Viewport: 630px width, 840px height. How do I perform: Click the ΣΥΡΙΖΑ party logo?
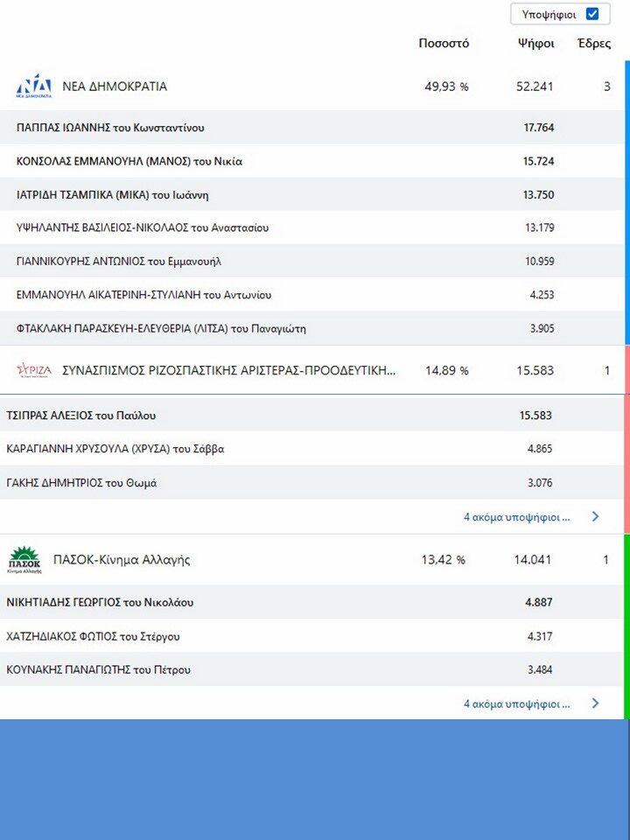(34, 370)
